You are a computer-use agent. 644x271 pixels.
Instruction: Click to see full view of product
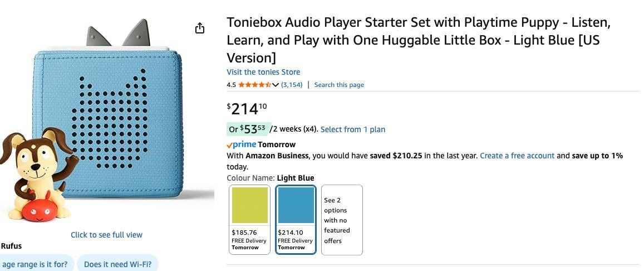106,235
